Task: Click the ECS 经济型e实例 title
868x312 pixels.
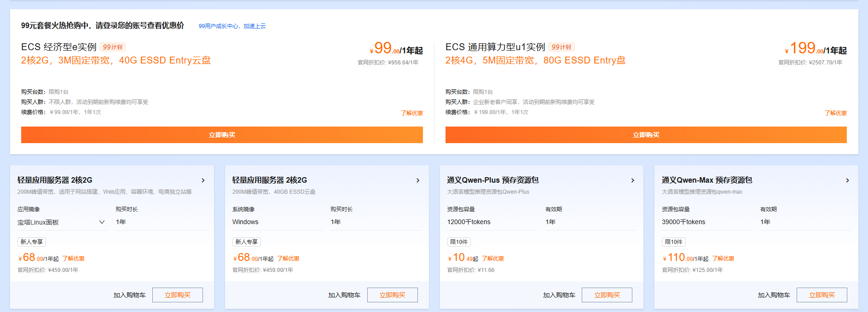Action: pyautogui.click(x=59, y=47)
